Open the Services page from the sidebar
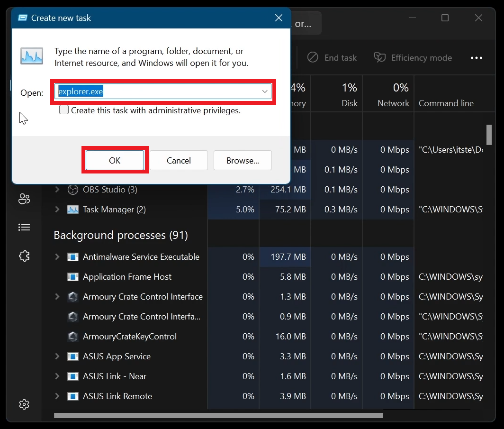 coord(24,256)
